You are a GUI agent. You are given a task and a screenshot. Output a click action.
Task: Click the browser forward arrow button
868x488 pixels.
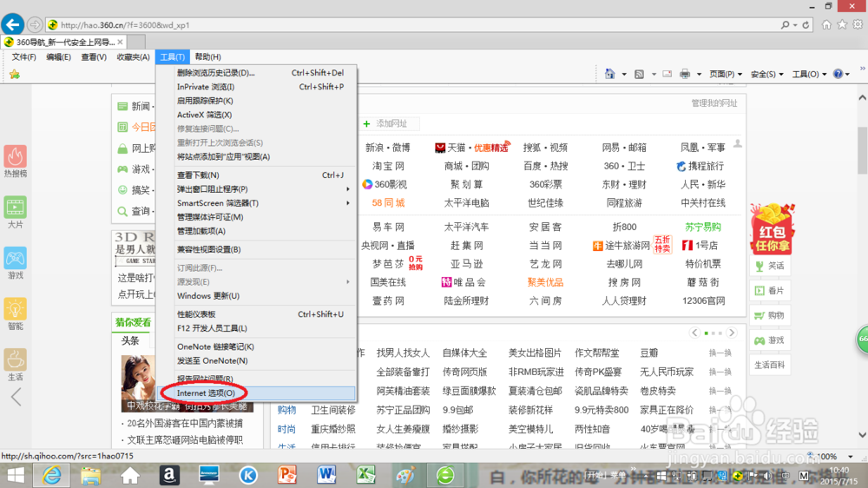point(35,25)
